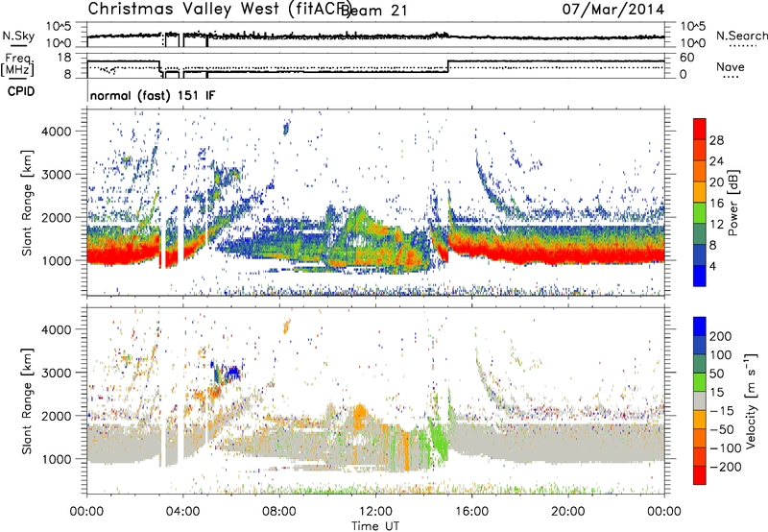Click the '04:00' time axis tick label
This screenshot has height=532, width=768.
point(183,512)
